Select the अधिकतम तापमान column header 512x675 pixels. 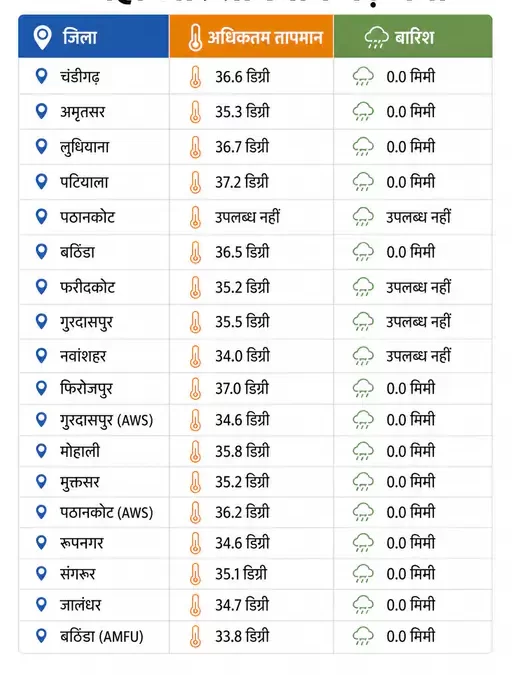(251, 37)
